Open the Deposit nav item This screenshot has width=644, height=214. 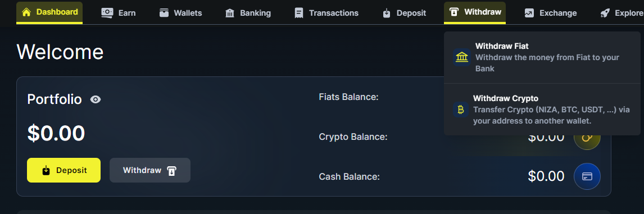coord(404,13)
